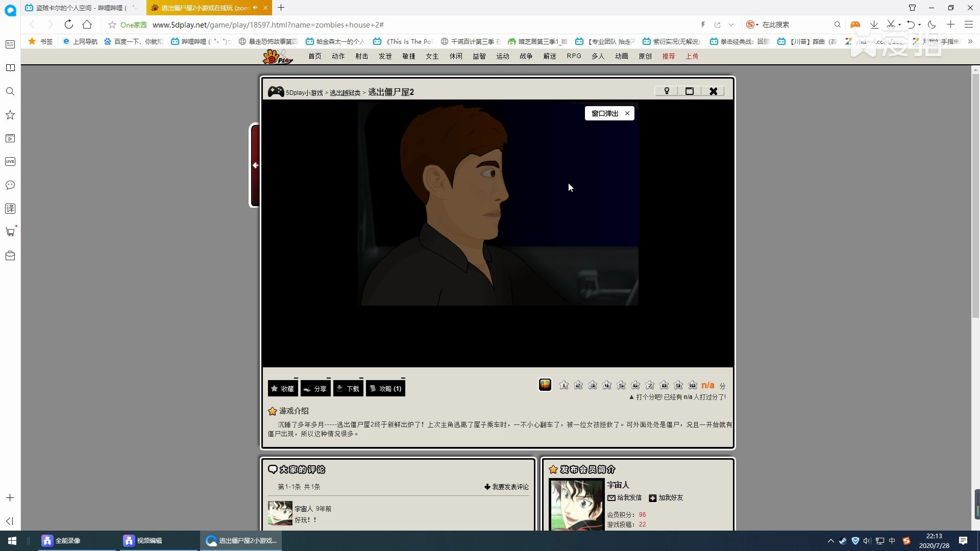Open sidebar LIVE icon
Screen dimensions: 980x551
[10, 162]
